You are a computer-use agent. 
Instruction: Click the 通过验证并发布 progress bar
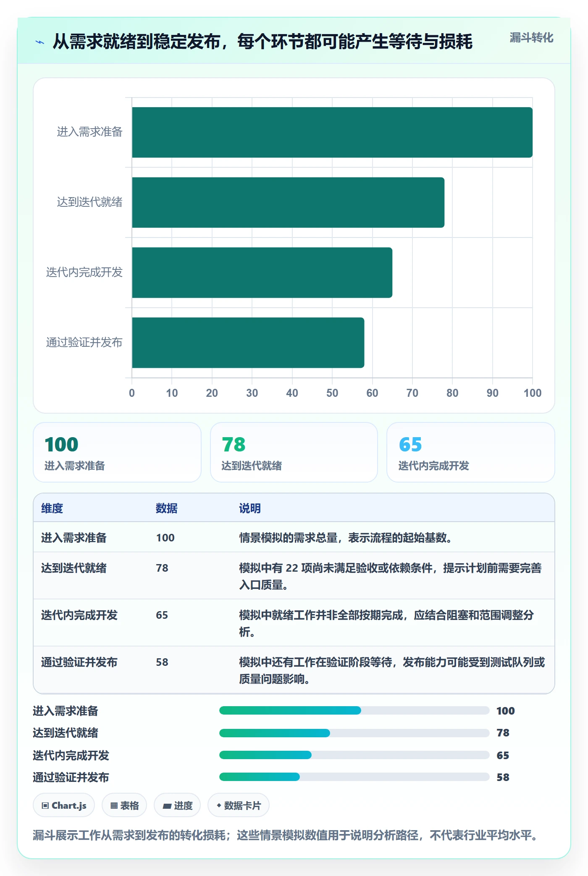coord(354,777)
